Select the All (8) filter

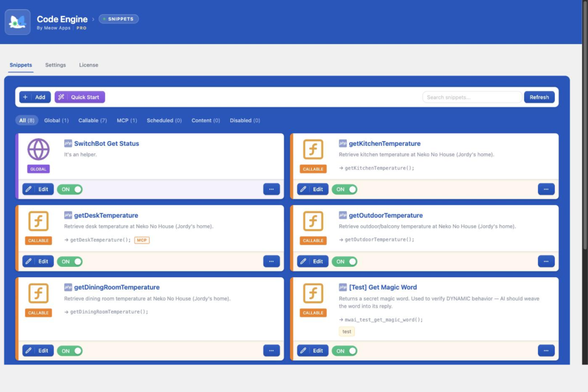26,121
